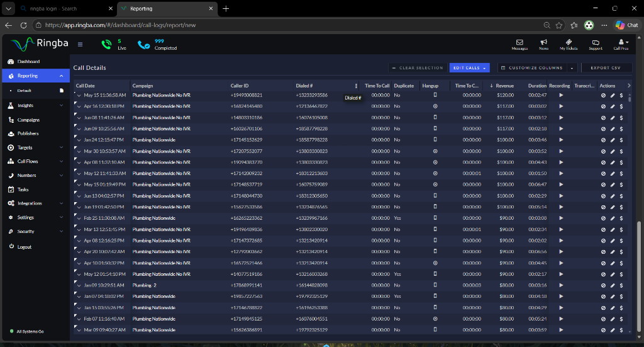The height and width of the screenshot is (347, 644).
Task: Open the News megaphone icon
Action: click(544, 45)
